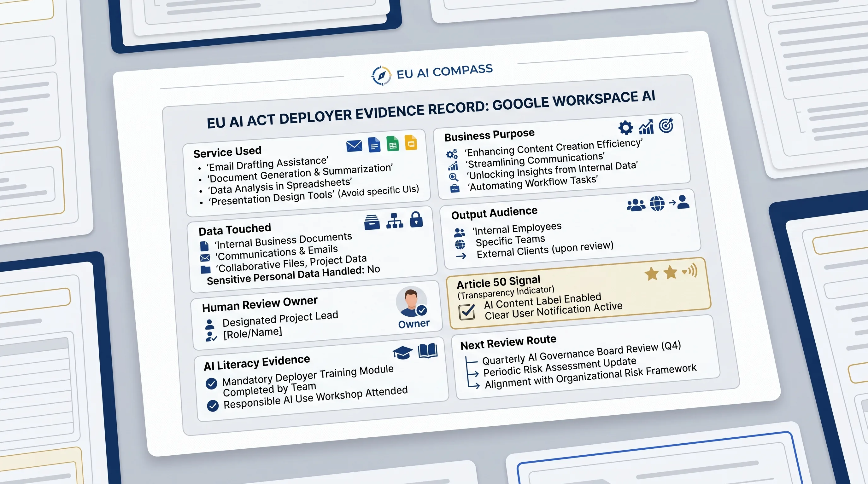Click the briefcase icon beside Automating Workflow Tasks
This screenshot has width=868, height=484.
tap(455, 188)
